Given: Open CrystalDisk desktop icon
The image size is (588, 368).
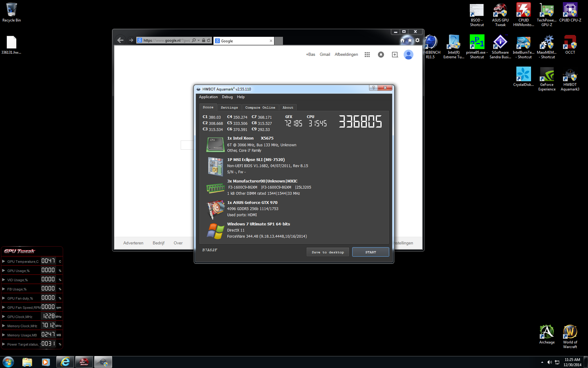Looking at the screenshot, I should coord(523,77).
